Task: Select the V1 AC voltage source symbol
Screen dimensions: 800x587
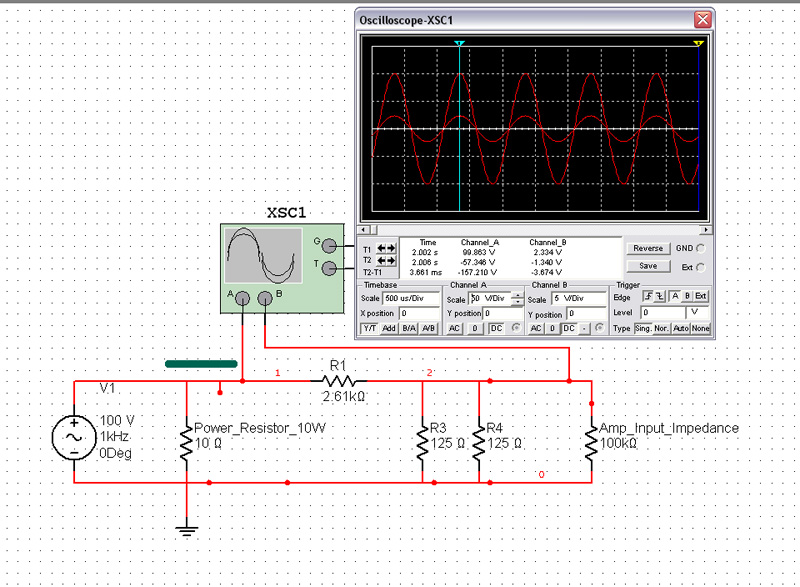Action: point(74,438)
